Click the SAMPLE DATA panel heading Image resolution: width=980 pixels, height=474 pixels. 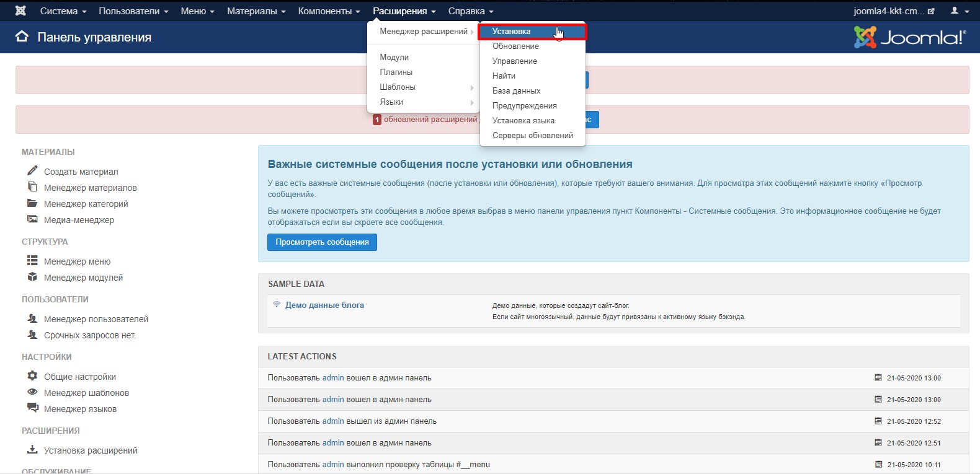coord(296,284)
